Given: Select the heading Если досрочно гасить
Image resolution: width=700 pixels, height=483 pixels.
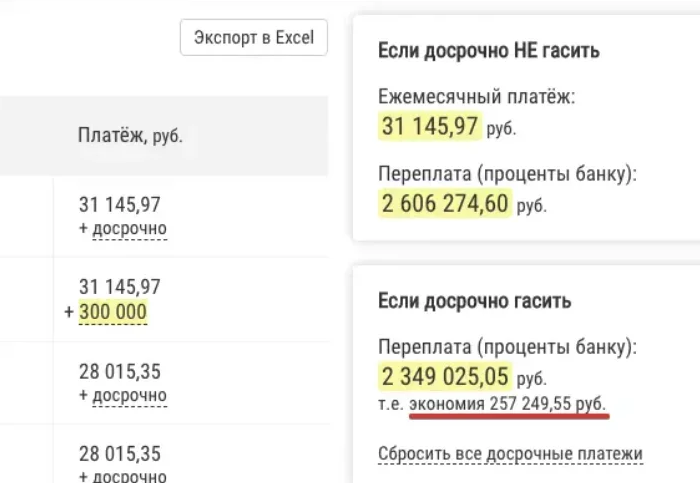Looking at the screenshot, I should click(x=475, y=301).
